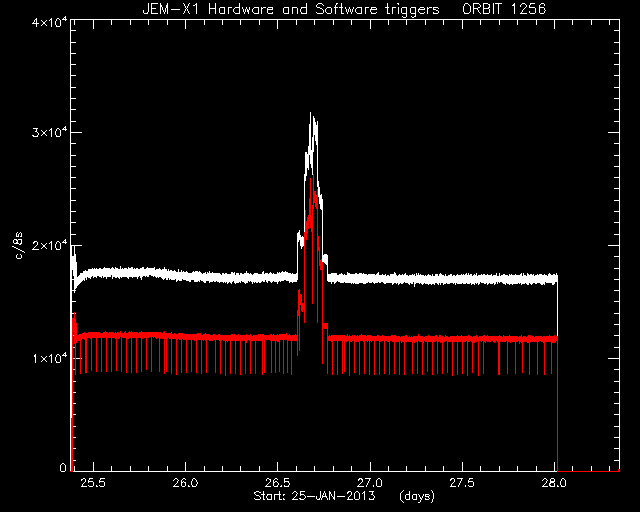
Task: Click the '(days)' unit label
Action: (x=417, y=496)
